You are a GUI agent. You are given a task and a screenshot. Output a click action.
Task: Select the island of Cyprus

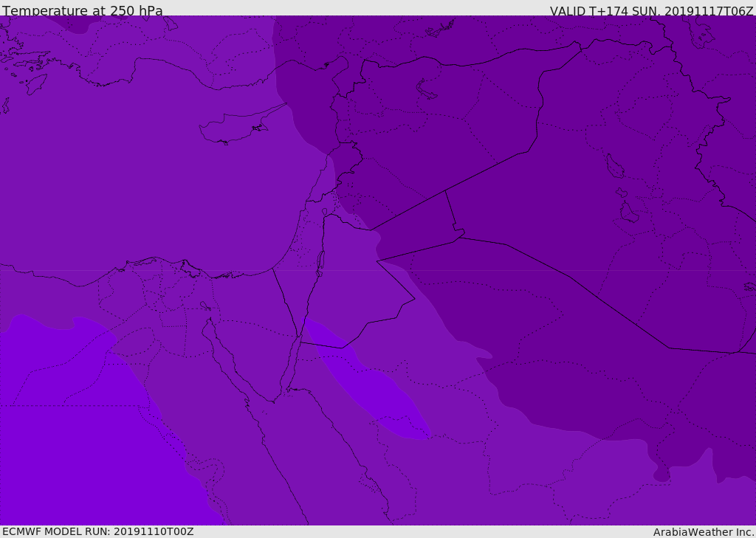click(x=227, y=132)
